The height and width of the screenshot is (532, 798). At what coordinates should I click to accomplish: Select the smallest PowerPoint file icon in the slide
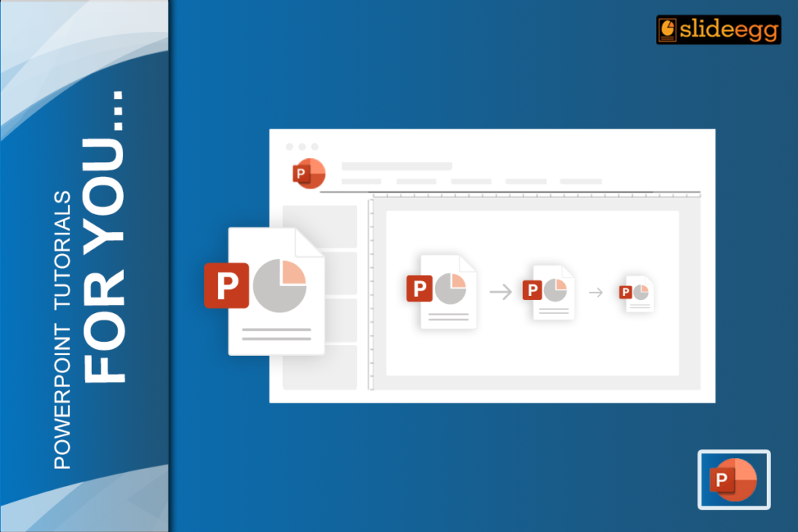click(636, 293)
